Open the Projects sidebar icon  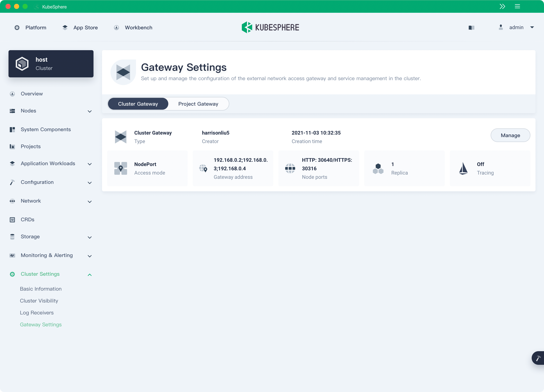[x=12, y=147]
